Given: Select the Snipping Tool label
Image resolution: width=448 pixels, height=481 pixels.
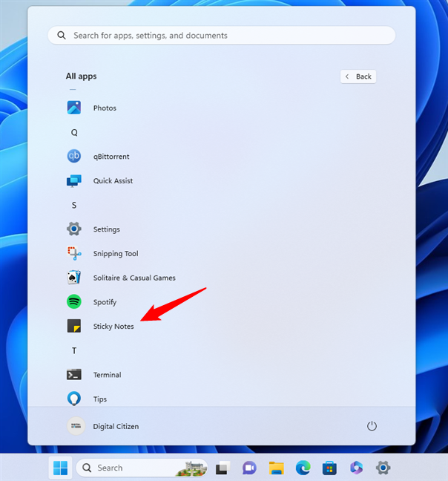Looking at the screenshot, I should (116, 254).
